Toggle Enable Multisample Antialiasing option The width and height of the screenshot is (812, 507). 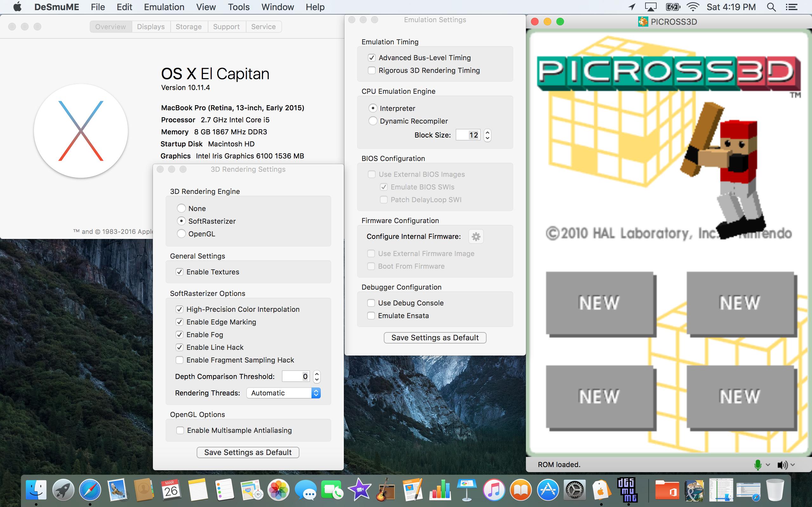pos(180,429)
